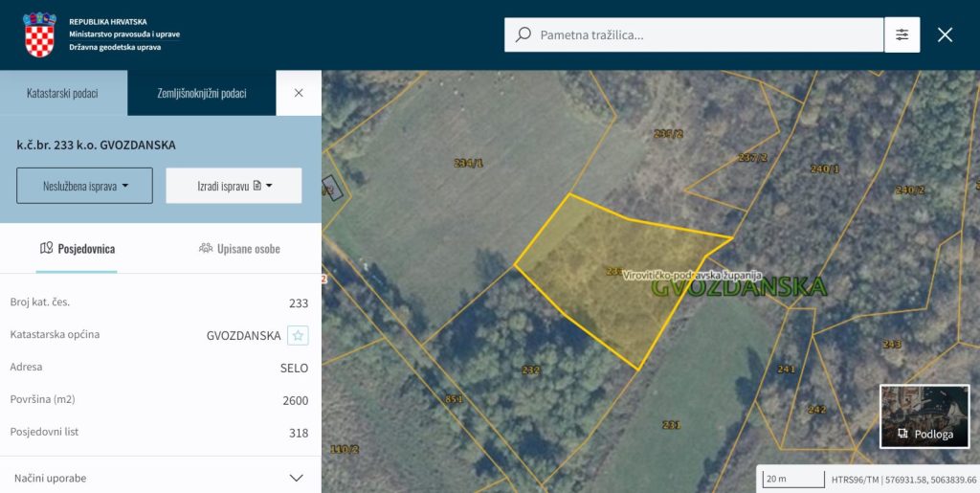Click the Croatian coat of arms logo
980x493 pixels.
tap(39, 34)
